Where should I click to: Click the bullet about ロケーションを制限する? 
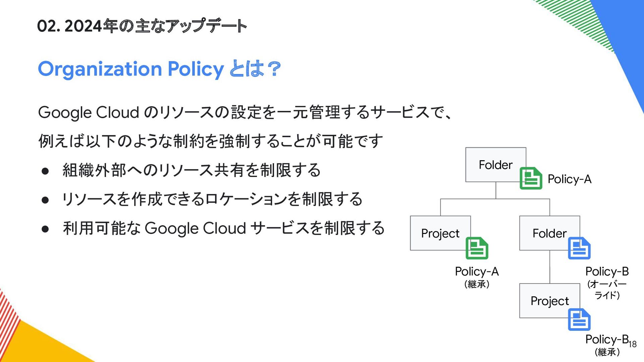pyautogui.click(x=212, y=199)
